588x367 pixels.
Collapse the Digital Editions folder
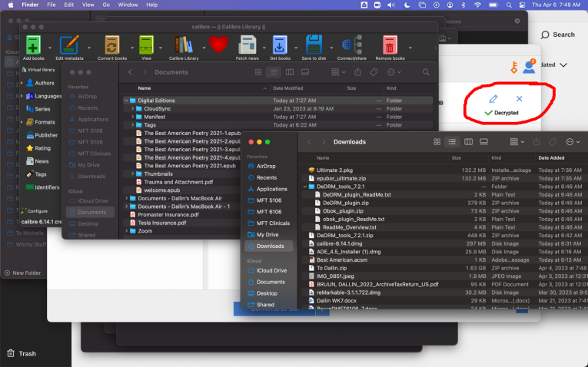pyautogui.click(x=126, y=101)
